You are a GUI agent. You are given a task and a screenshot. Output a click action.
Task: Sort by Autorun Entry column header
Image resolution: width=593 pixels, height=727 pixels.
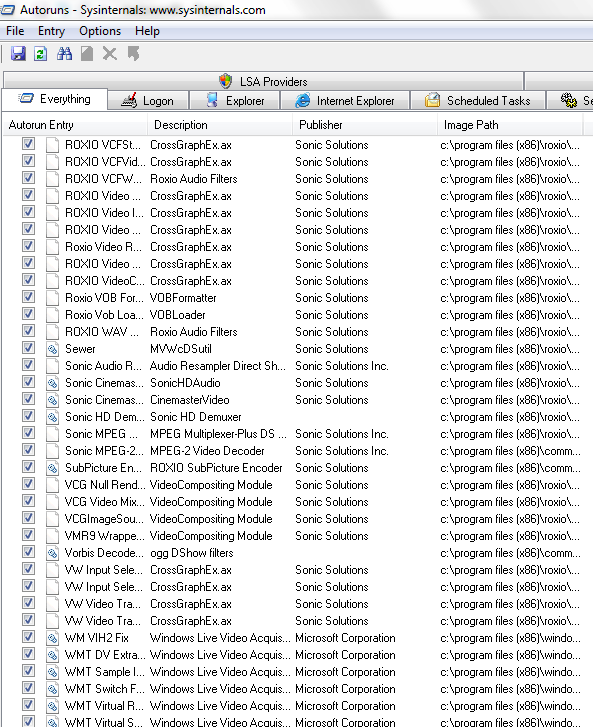point(75,125)
